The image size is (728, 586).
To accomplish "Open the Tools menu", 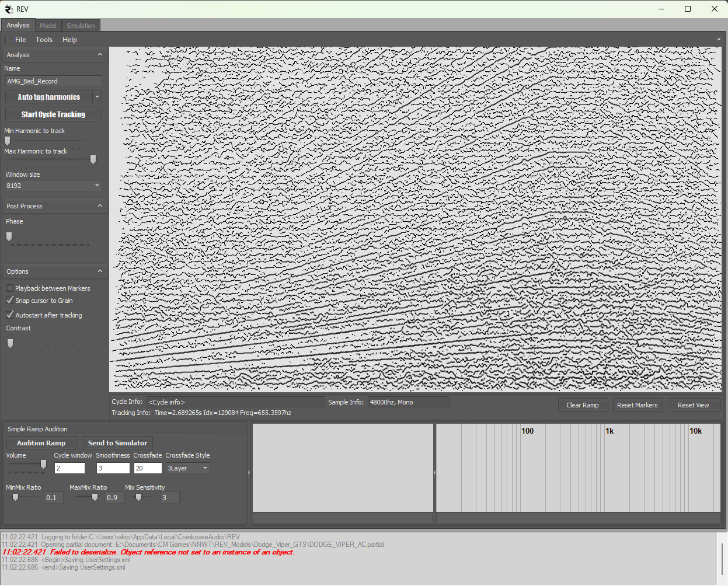I will (44, 40).
